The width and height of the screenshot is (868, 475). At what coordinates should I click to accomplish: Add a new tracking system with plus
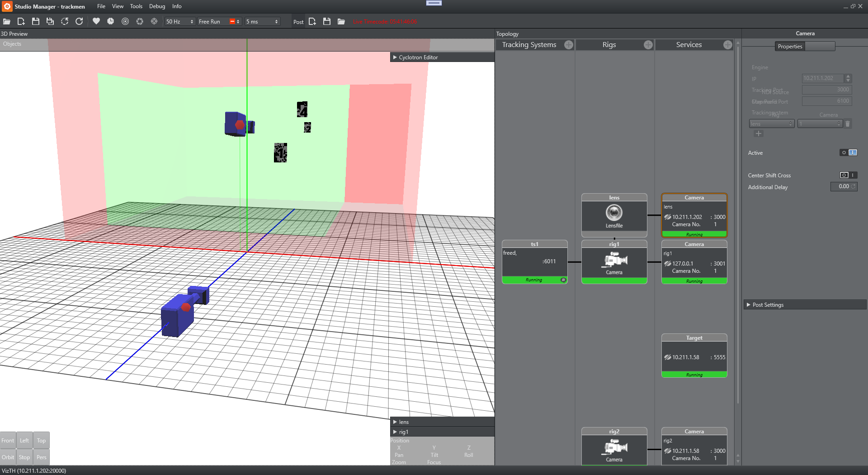[569, 45]
